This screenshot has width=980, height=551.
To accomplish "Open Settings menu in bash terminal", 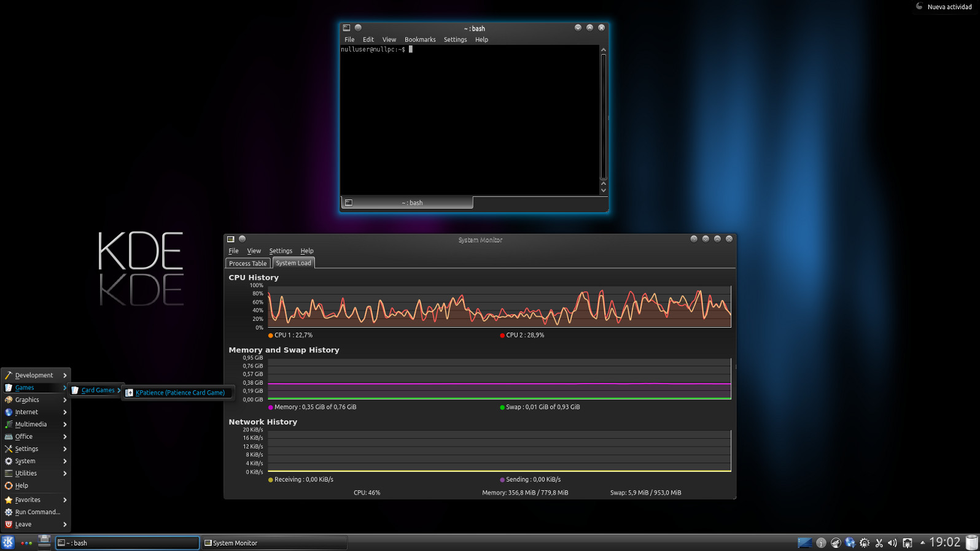I will [455, 39].
